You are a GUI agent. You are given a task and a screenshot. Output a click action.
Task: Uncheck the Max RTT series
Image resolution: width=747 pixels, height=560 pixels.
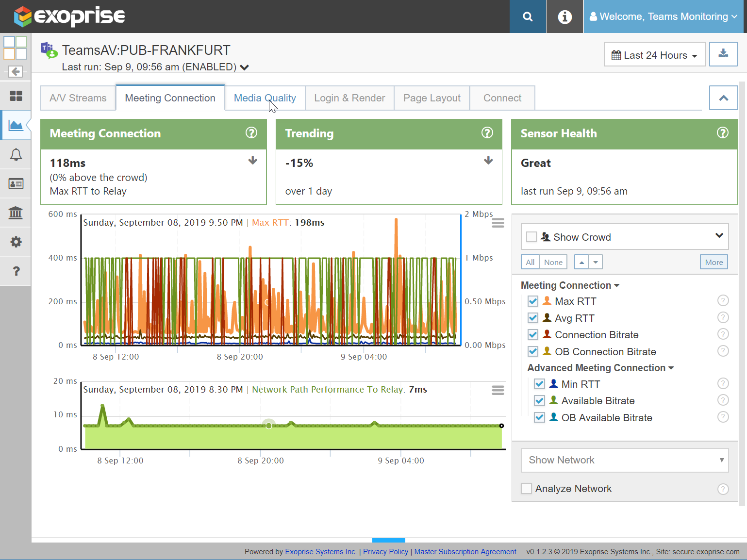[533, 301]
